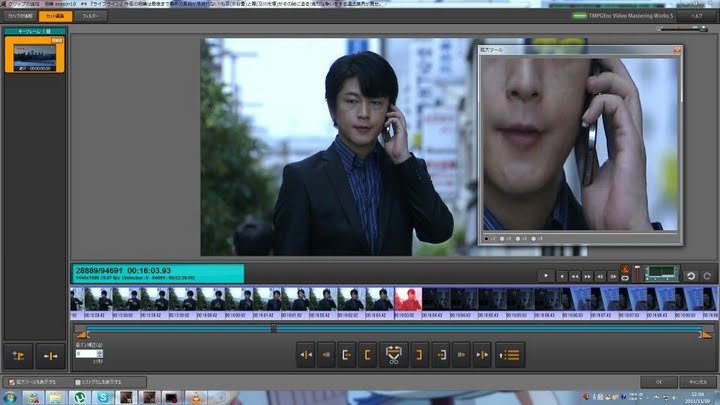This screenshot has width=720, height=405.
Task: Click the timeline seek bar handle
Action: click(274, 329)
